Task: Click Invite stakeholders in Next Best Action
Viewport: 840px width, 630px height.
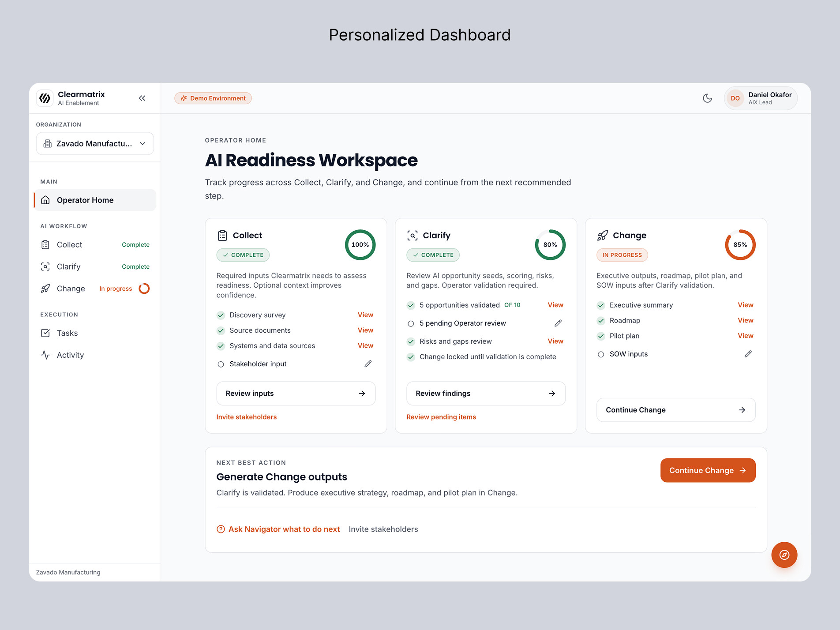Action: coord(383,529)
